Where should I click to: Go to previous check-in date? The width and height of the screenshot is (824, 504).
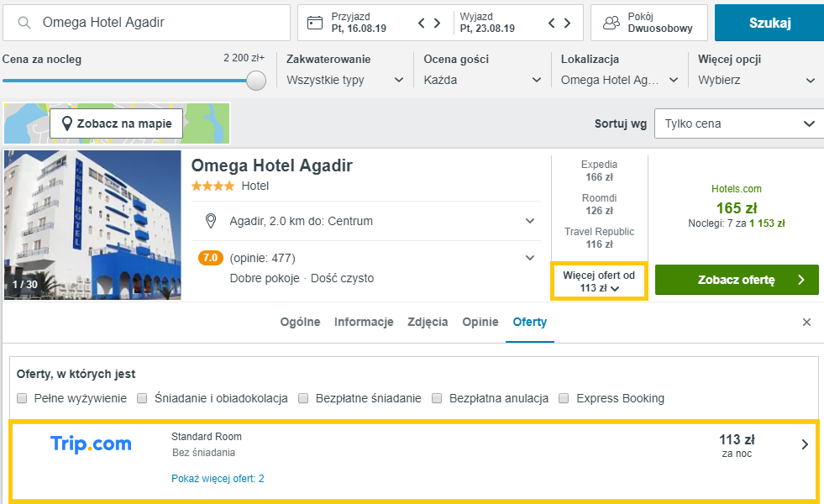tap(422, 23)
